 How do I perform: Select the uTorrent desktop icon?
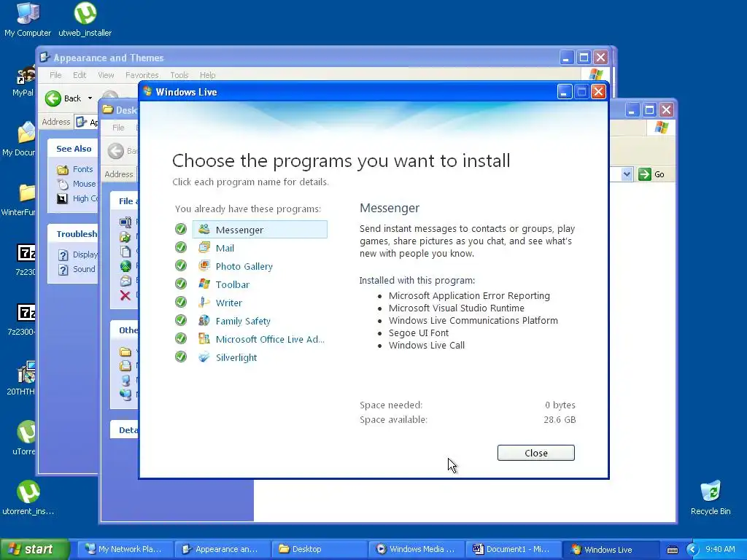[25, 438]
